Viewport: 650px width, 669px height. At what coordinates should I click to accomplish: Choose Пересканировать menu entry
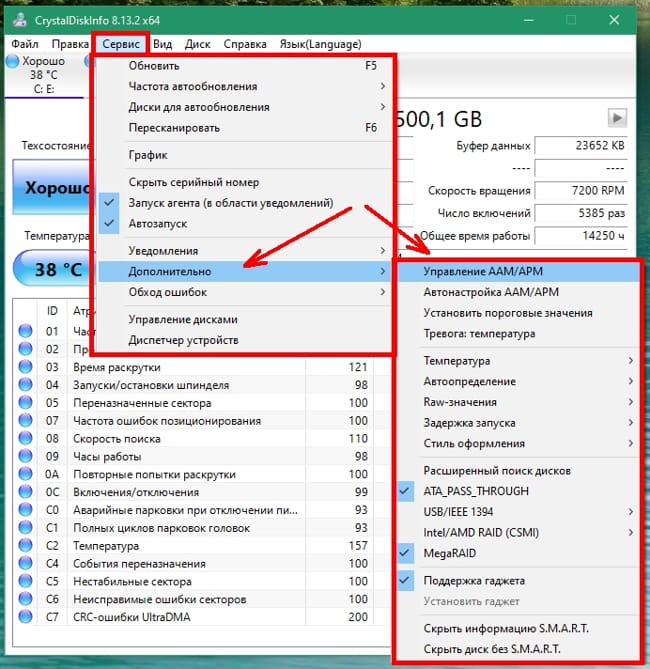pyautogui.click(x=245, y=128)
